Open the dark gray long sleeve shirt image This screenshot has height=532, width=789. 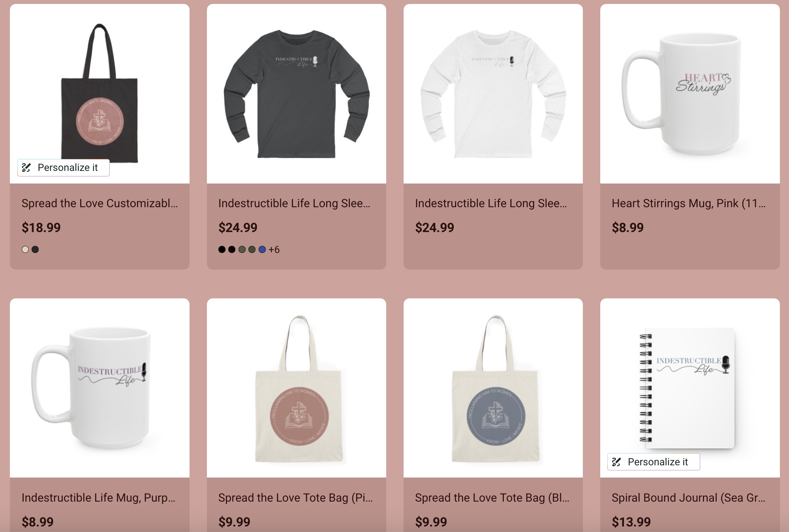point(297,94)
